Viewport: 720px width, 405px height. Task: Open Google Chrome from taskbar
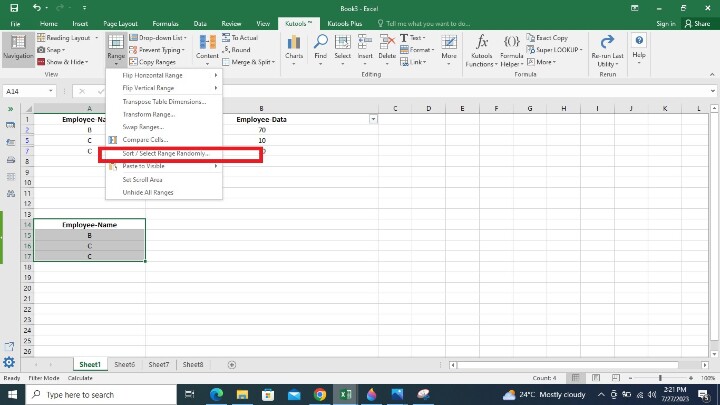(x=320, y=394)
